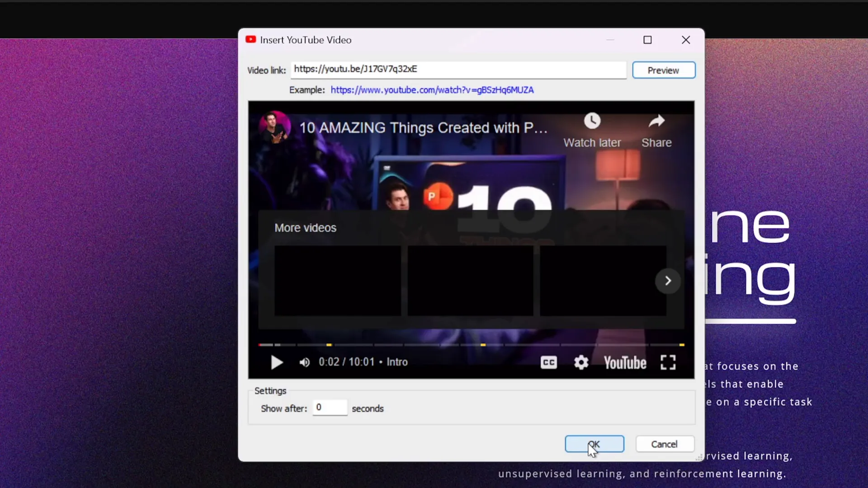Select the middle More videos thumbnail
Viewport: 868px width, 488px height.
(x=470, y=281)
